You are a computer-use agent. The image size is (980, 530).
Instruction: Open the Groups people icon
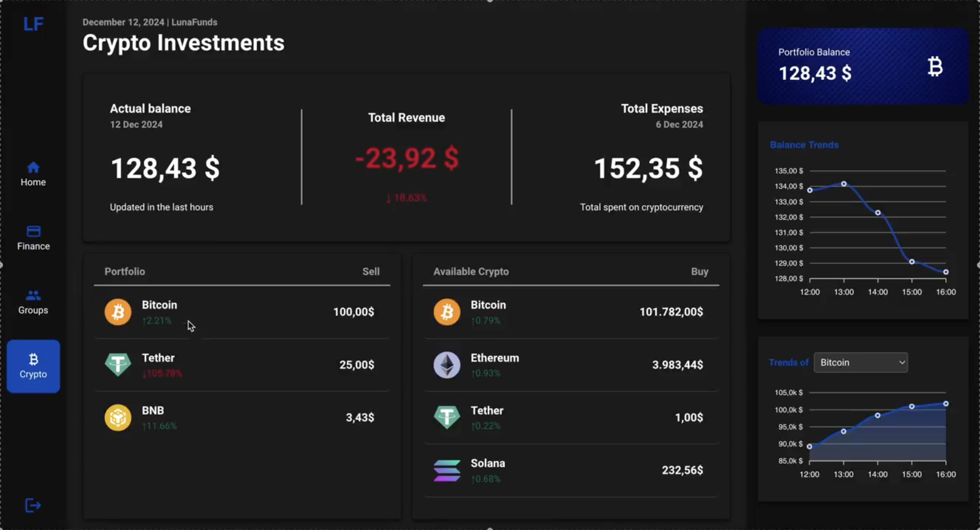(33, 295)
